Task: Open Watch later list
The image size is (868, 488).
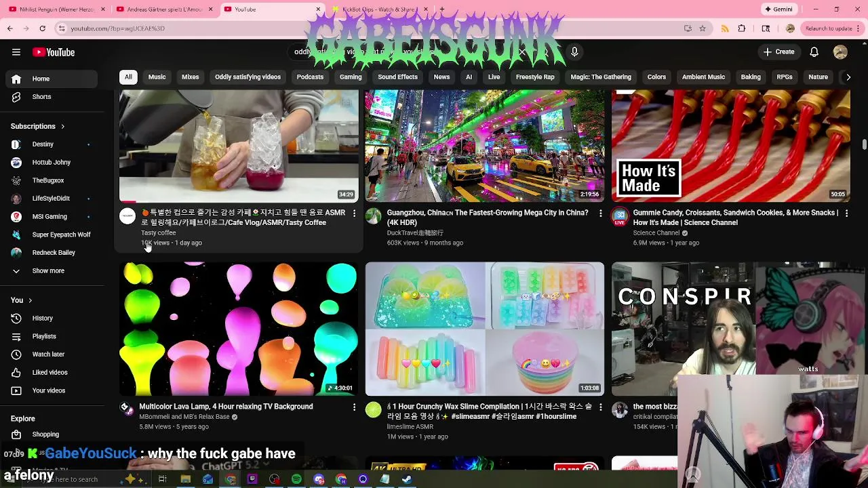Action: (51, 354)
